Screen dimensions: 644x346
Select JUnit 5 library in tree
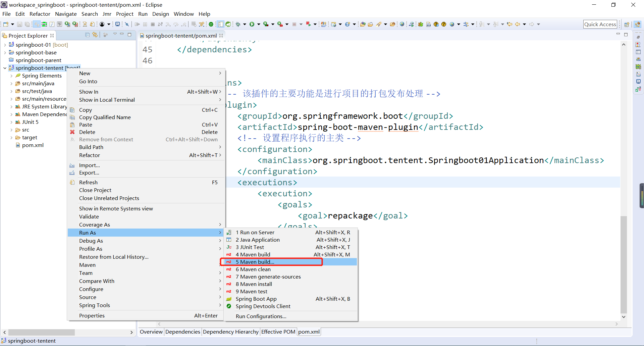click(30, 122)
